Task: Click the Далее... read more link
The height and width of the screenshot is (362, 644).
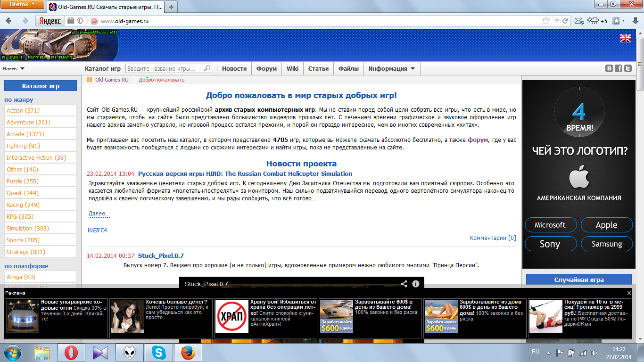Action: [x=99, y=214]
